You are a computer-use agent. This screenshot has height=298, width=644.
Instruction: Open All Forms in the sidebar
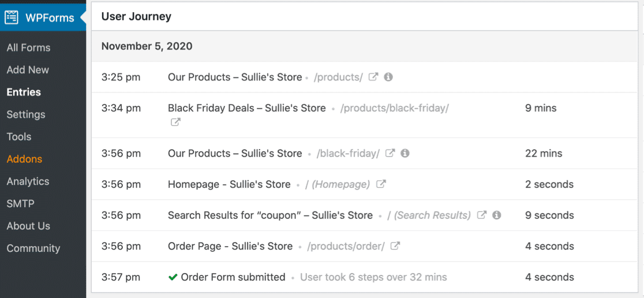[x=28, y=48]
